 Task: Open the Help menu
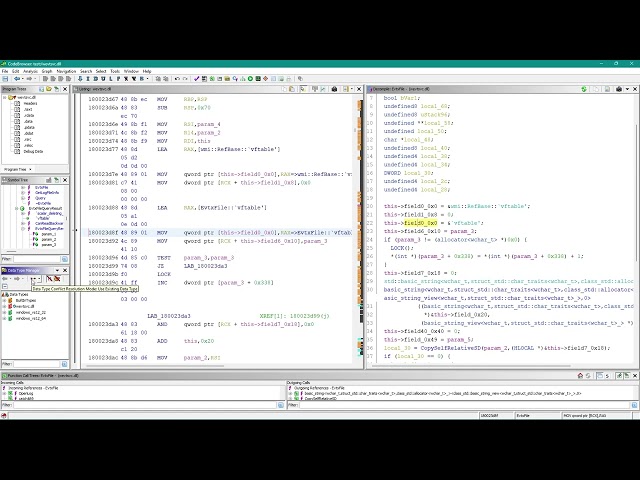coord(147,71)
